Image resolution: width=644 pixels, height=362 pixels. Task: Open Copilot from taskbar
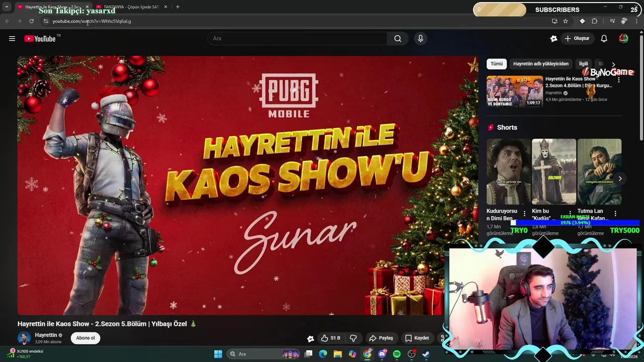(x=353, y=354)
